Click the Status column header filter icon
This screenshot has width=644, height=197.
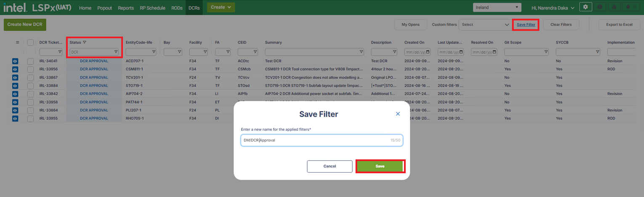85,42
